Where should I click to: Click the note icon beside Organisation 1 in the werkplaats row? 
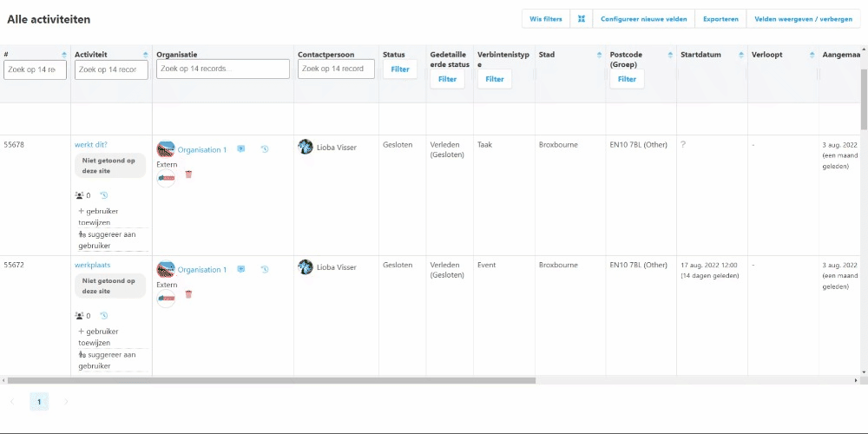240,269
